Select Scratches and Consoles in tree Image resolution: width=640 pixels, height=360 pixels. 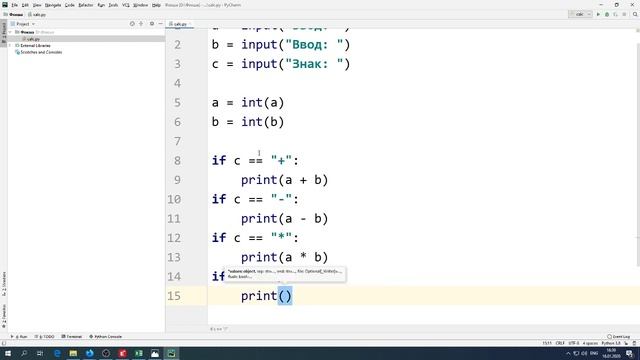coord(41,52)
